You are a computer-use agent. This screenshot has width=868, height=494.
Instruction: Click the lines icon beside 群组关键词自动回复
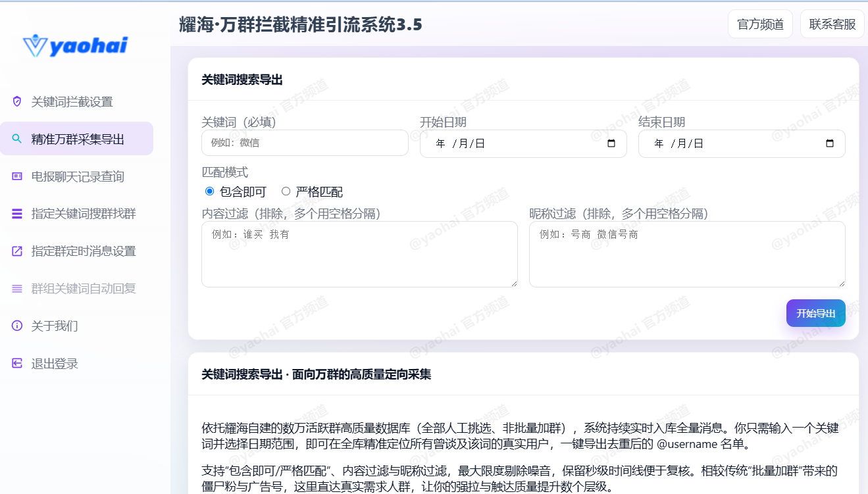17,289
